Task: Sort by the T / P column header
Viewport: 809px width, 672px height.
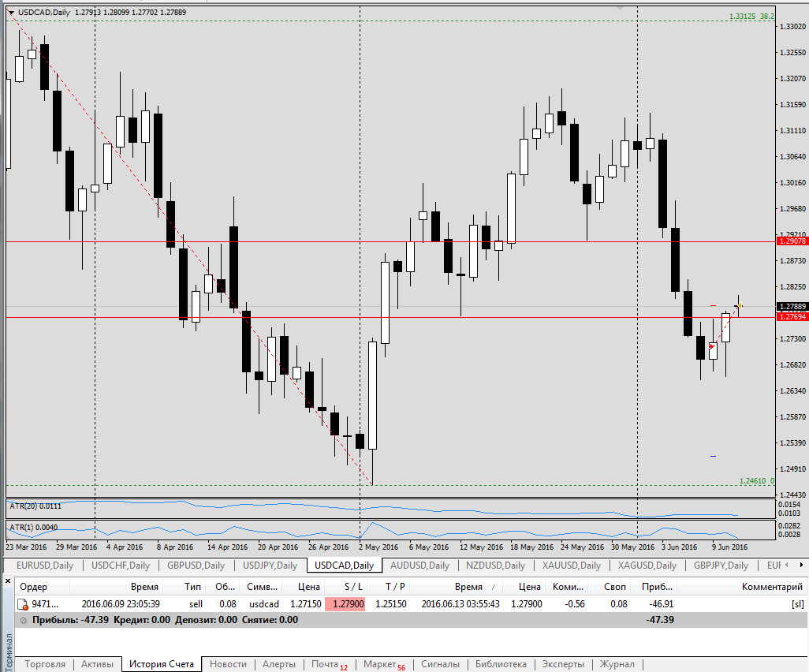Action: (x=388, y=587)
